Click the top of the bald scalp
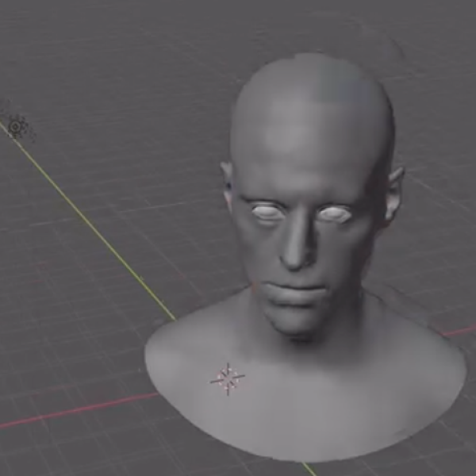 [313, 75]
